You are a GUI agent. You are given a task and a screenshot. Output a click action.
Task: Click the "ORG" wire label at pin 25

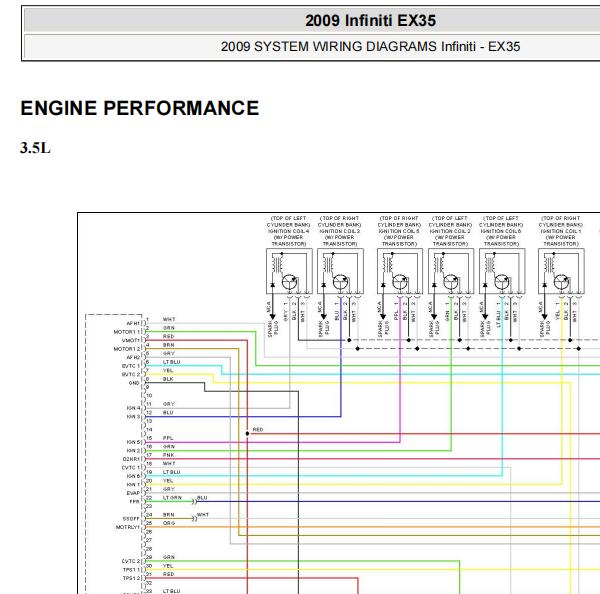point(169,523)
